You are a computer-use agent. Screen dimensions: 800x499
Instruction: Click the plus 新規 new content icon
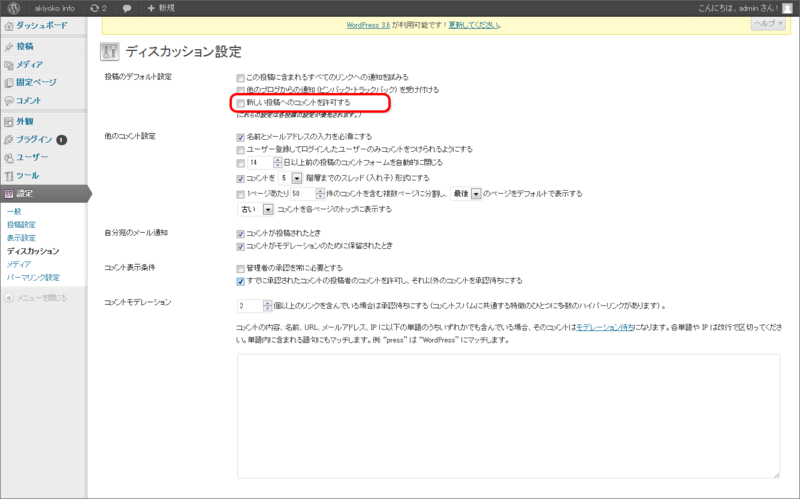(x=151, y=8)
